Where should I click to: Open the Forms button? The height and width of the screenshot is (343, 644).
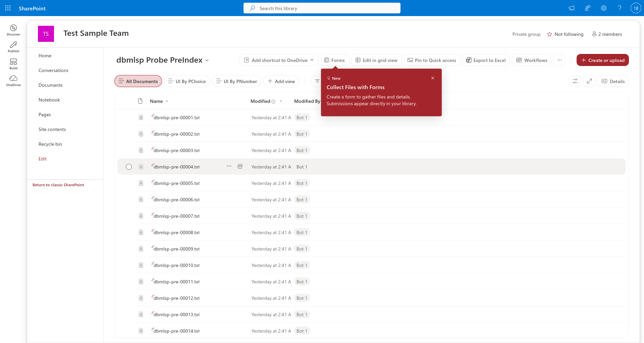click(x=335, y=60)
